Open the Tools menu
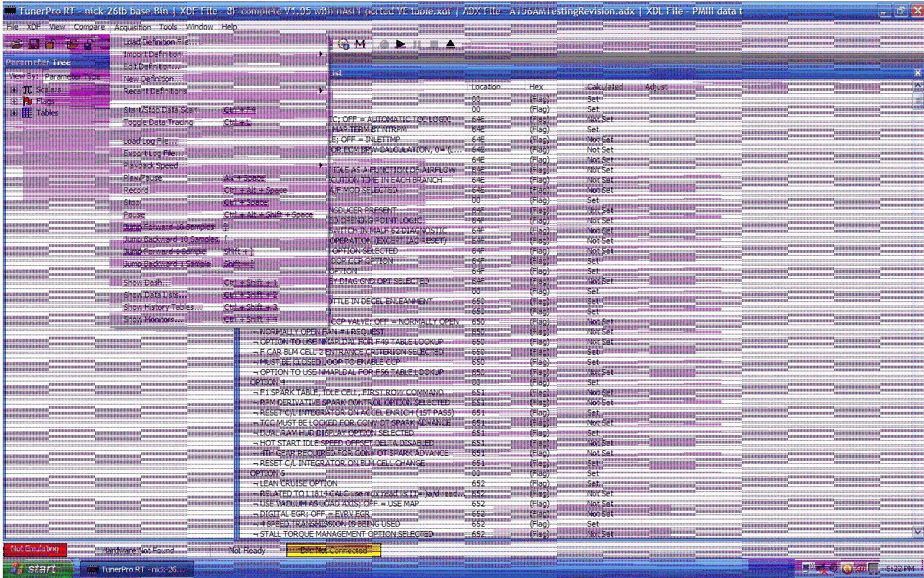924x578 pixels. 168,27
